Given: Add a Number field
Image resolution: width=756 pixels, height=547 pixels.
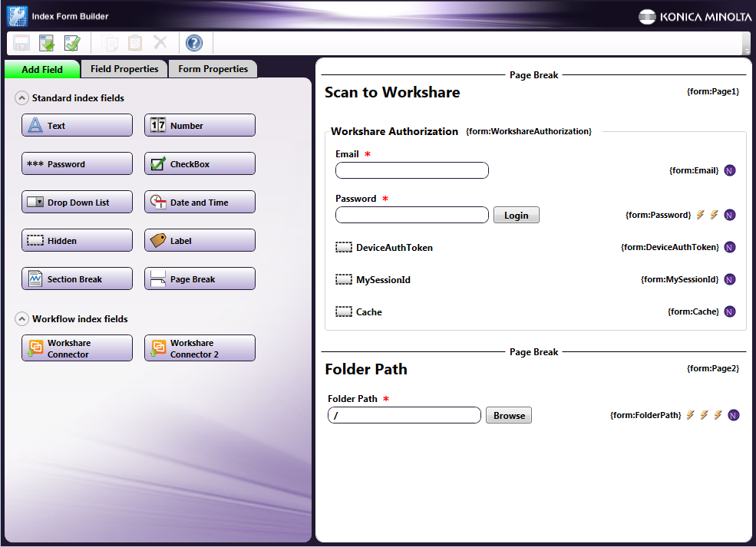Looking at the screenshot, I should click(x=200, y=125).
